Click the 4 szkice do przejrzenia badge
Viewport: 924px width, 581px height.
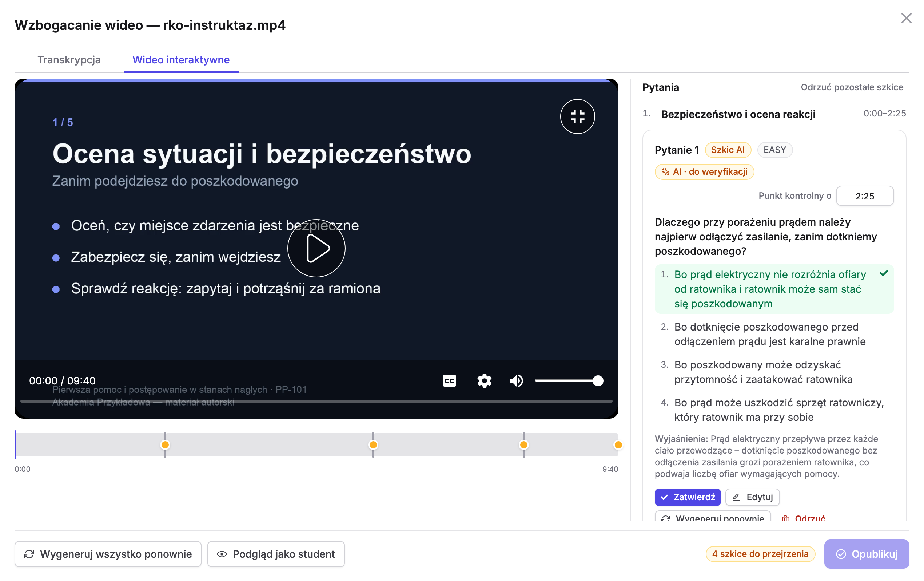(x=760, y=554)
